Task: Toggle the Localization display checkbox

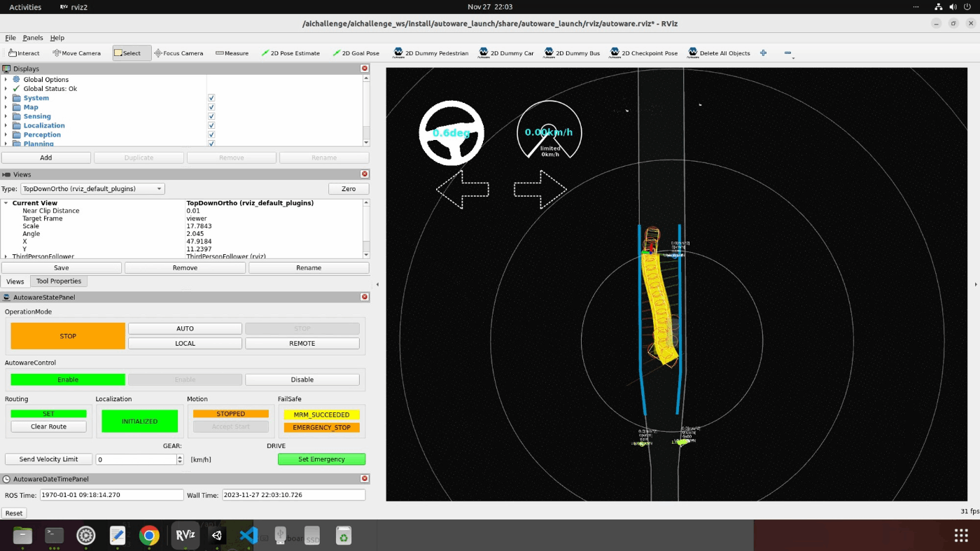Action: [x=211, y=125]
